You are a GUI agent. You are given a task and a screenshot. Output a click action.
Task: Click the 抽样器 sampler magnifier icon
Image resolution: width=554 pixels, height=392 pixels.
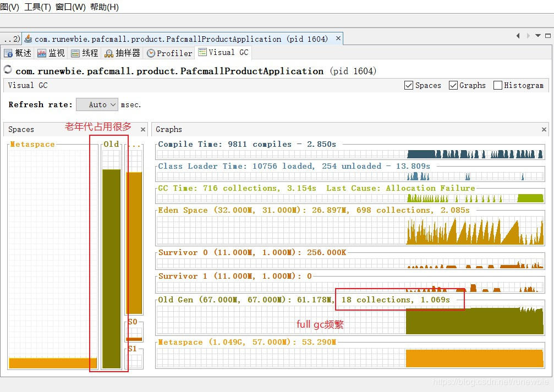[x=109, y=53]
